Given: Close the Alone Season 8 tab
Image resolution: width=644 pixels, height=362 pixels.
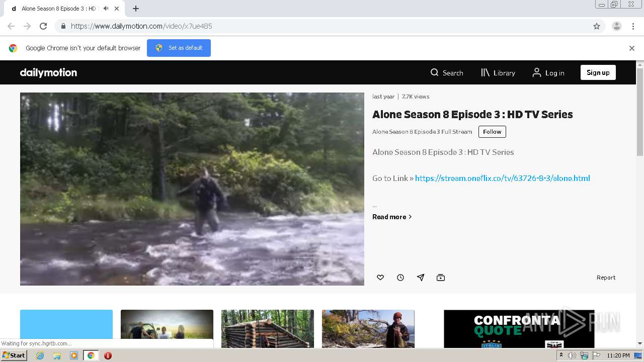Looking at the screenshot, I should [117, 9].
